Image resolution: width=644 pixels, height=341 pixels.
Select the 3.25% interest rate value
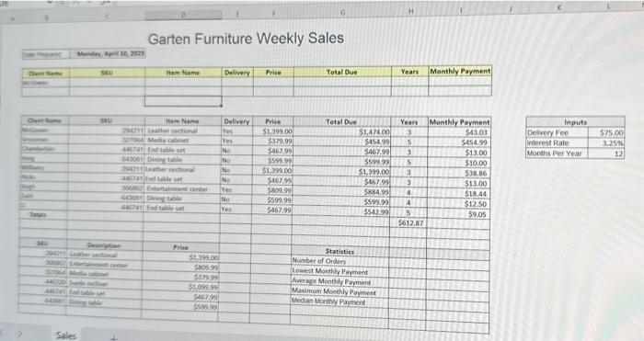(x=606, y=143)
